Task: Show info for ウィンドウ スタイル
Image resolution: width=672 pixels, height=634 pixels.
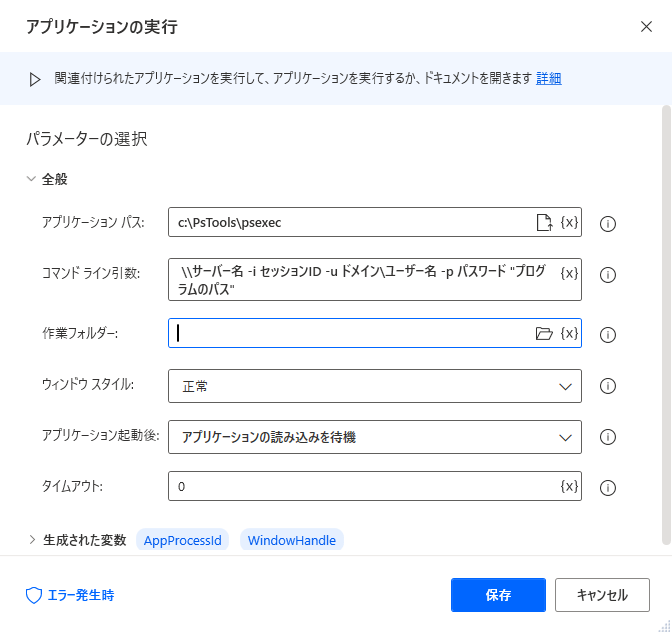Action: tap(608, 386)
